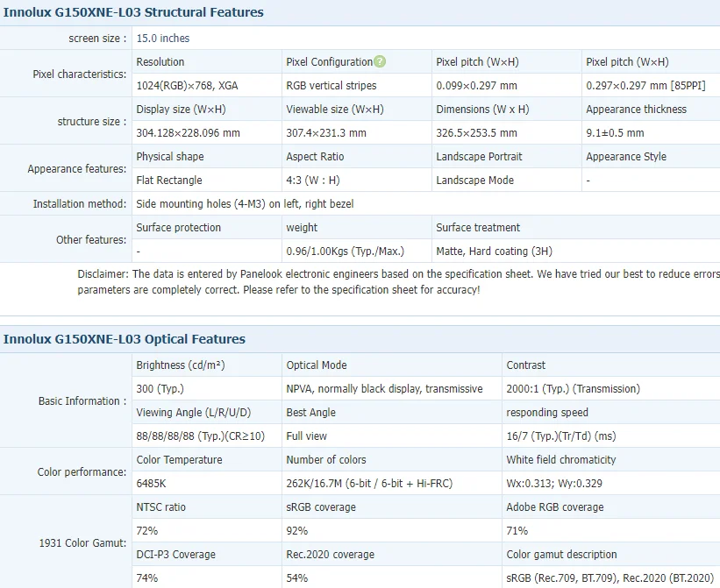Click the '307.4×231.3 mm' viewable size value

(326, 133)
